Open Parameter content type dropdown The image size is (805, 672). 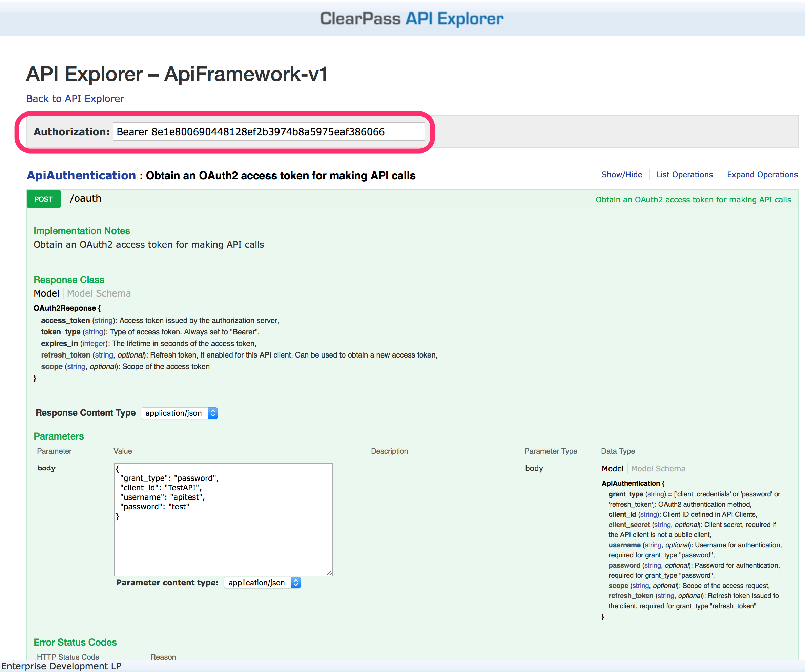pos(262,583)
